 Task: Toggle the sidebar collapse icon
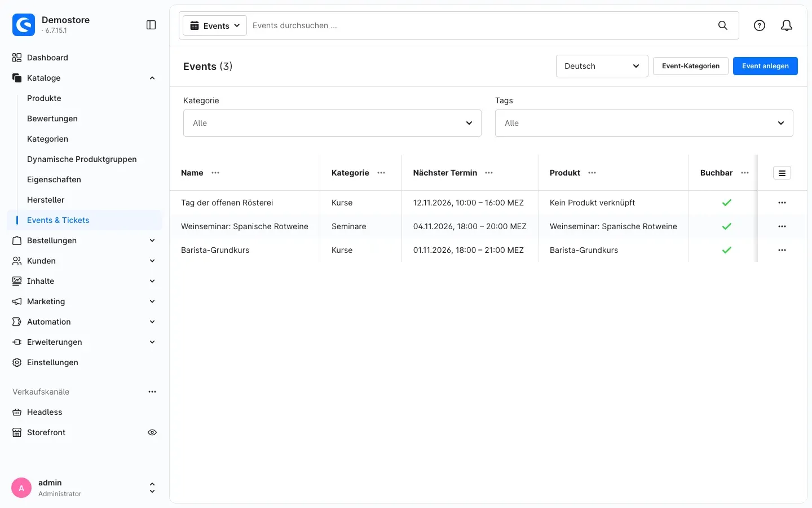pyautogui.click(x=151, y=25)
